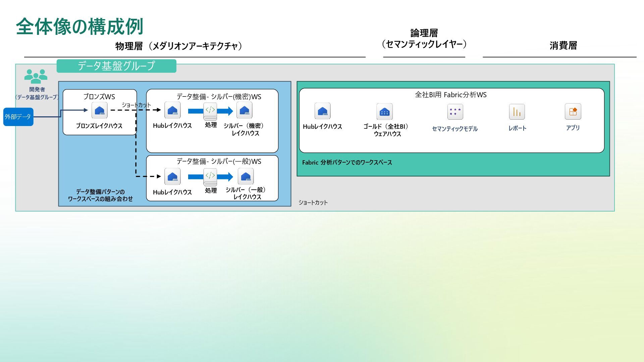This screenshot has height=362, width=644.
Task: Click the 開発者 people group icon
Action: pyautogui.click(x=36, y=76)
